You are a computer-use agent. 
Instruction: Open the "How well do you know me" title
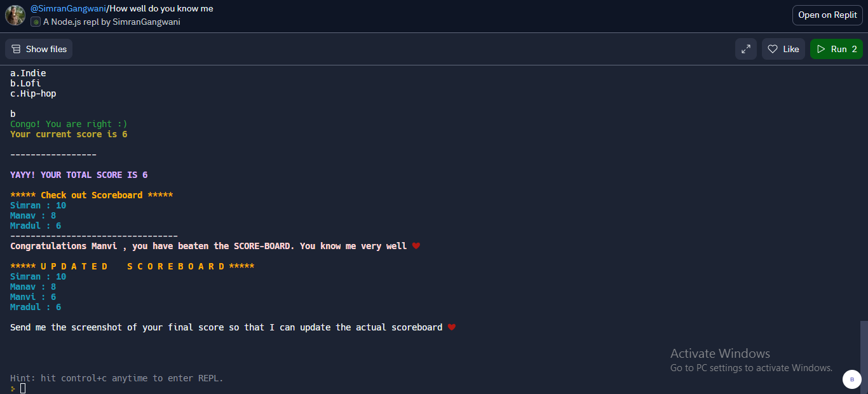tap(161, 8)
